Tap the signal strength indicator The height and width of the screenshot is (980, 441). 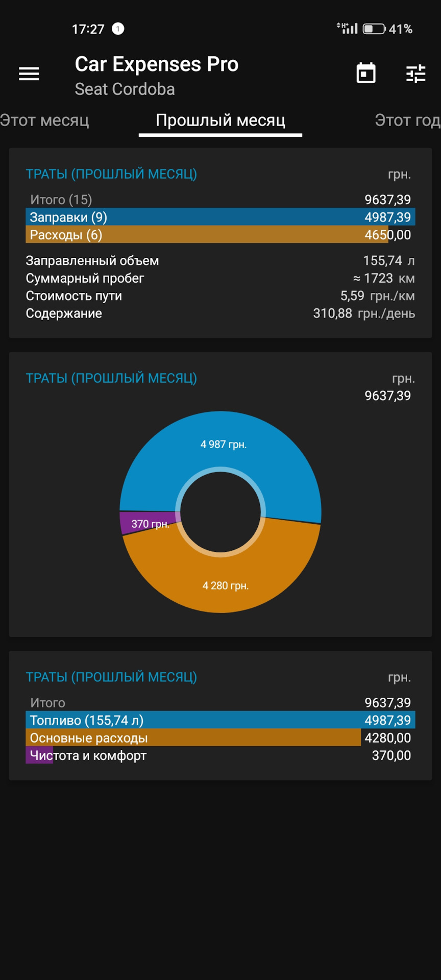tap(348, 28)
